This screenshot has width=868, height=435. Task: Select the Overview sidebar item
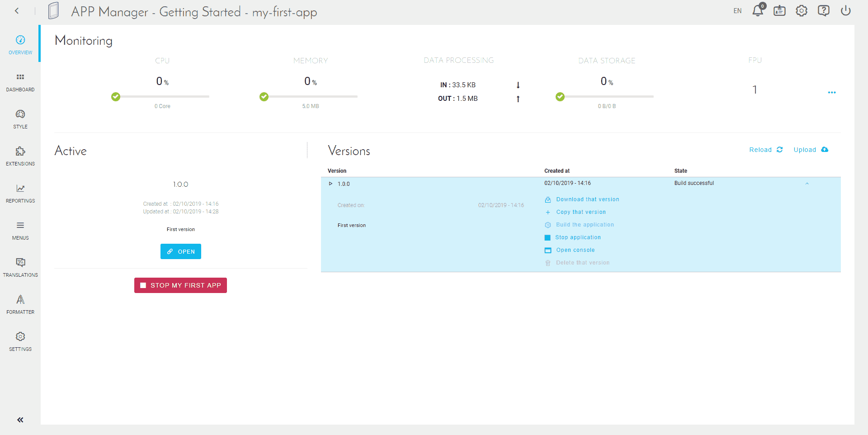tap(20, 44)
